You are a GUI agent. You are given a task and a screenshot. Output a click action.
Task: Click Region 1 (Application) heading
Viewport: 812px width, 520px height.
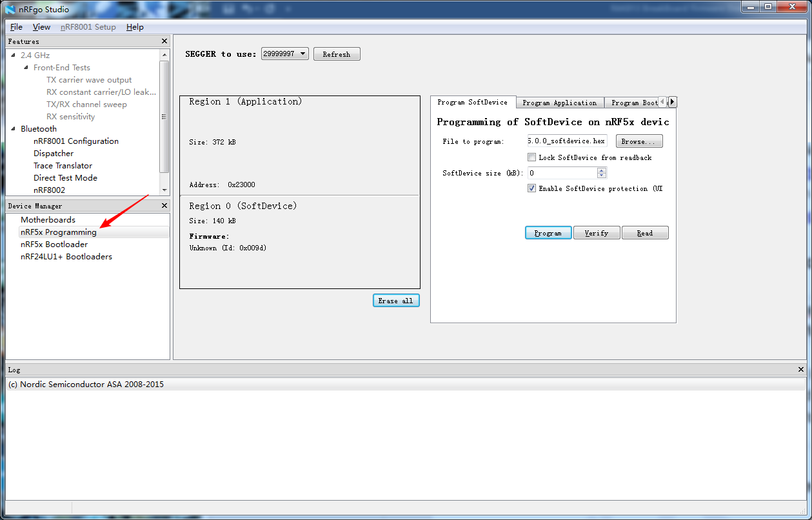(245, 102)
